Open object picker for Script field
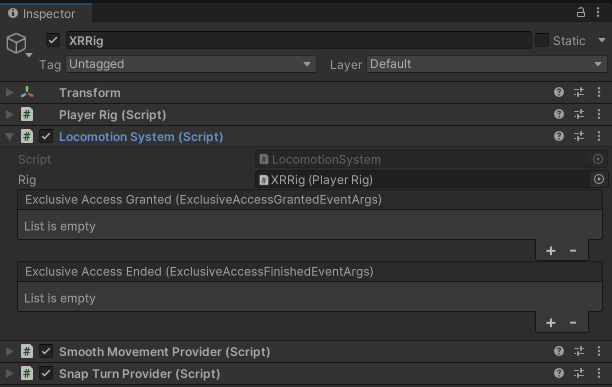Screen dimensions: 612x387 coord(598,159)
